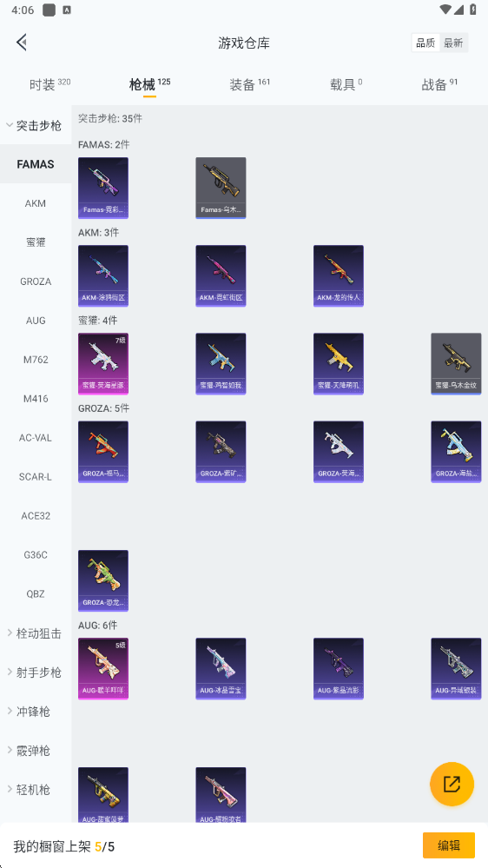Select AUG in the weapon sidebar
Image resolution: width=488 pixels, height=868 pixels.
pyautogui.click(x=36, y=321)
